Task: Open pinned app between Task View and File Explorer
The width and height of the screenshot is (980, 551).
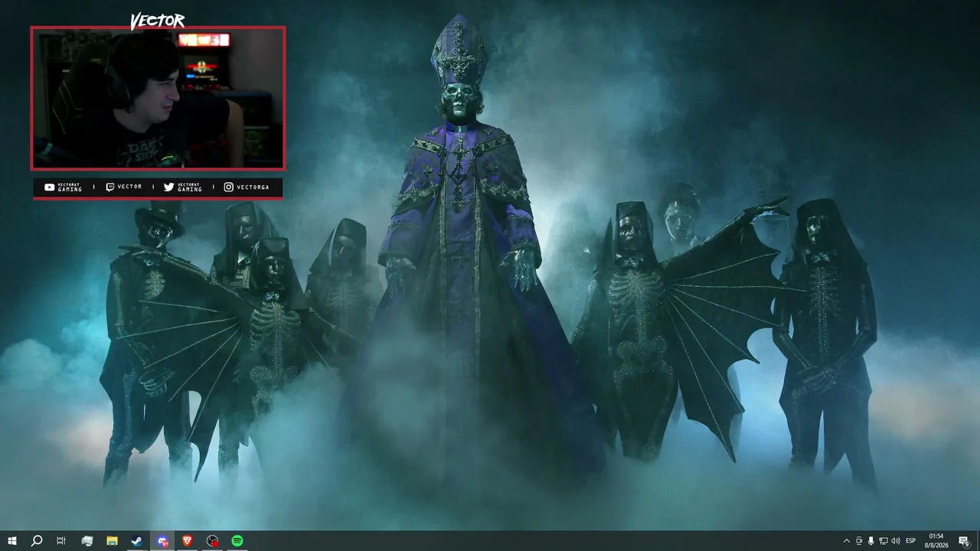Action: tap(87, 541)
